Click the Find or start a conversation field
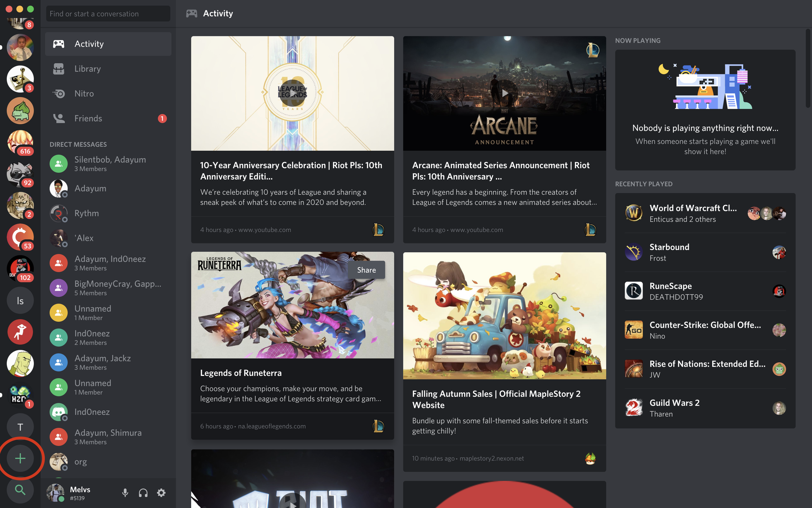Screen dimensions: 812x508 (108, 14)
